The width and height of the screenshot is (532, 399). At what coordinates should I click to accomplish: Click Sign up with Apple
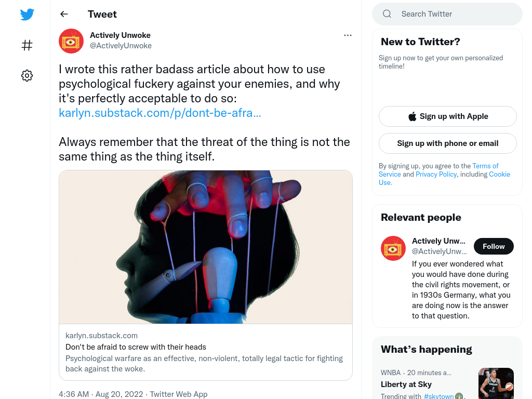[x=447, y=116]
